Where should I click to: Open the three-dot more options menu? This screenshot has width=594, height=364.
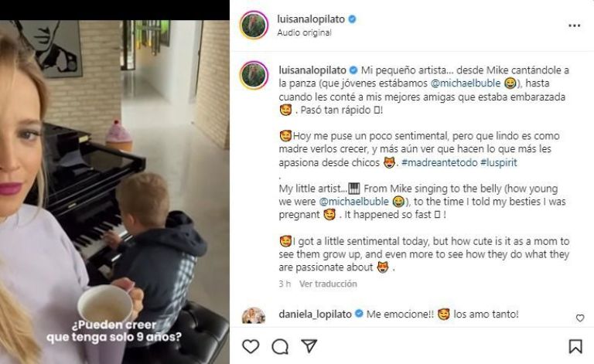coord(575,26)
